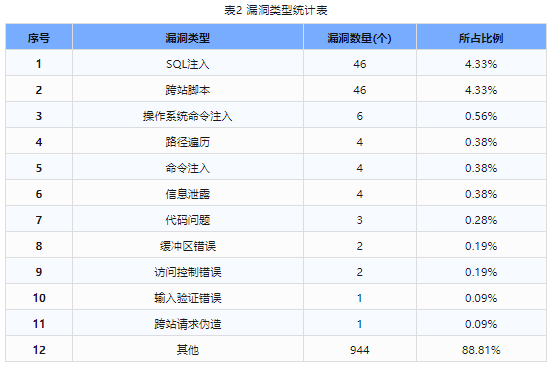Image resolution: width=550 pixels, height=366 pixels.
Task: Click 4.33% in the SQL注入 row
Action: [x=481, y=64]
